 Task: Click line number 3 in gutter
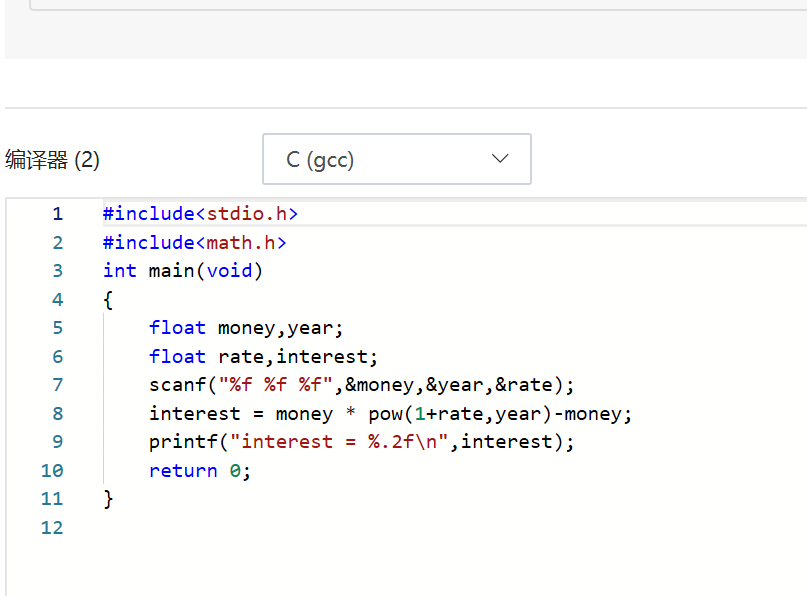click(x=57, y=271)
